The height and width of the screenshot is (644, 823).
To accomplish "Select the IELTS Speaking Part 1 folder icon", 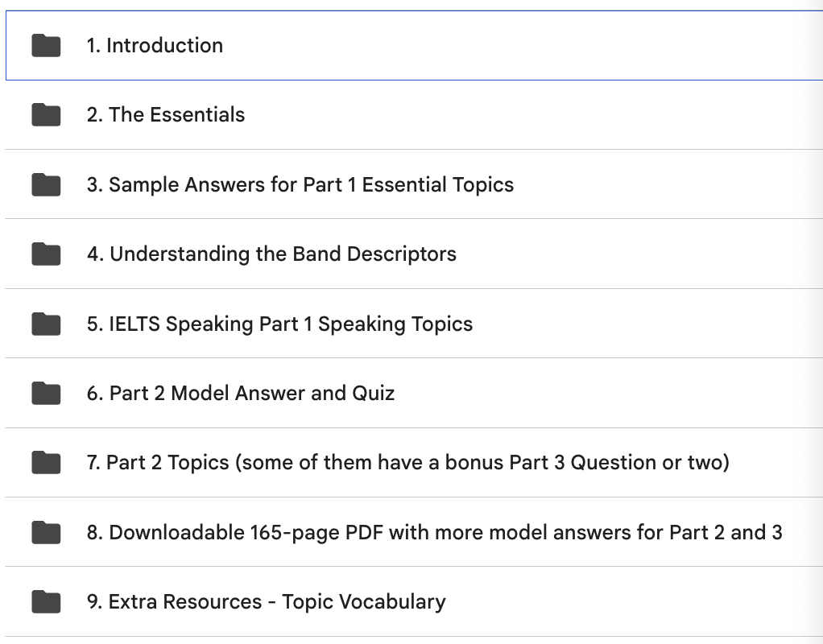I will click(47, 324).
